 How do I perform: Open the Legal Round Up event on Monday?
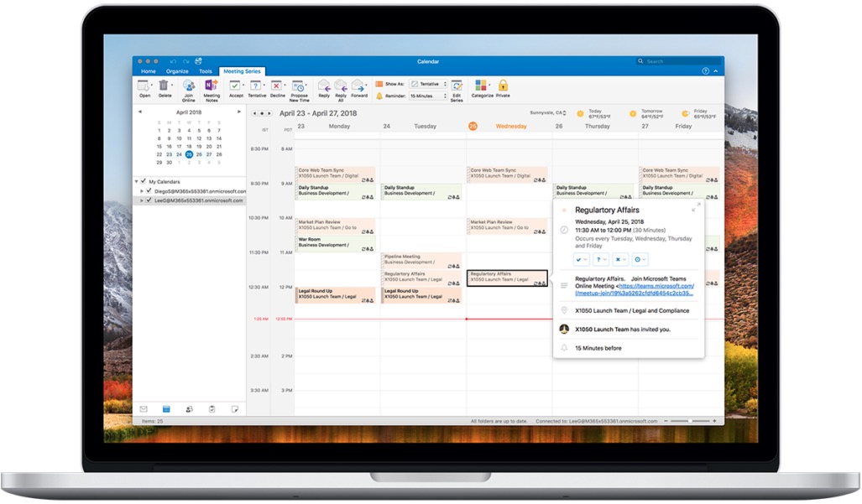pos(335,294)
